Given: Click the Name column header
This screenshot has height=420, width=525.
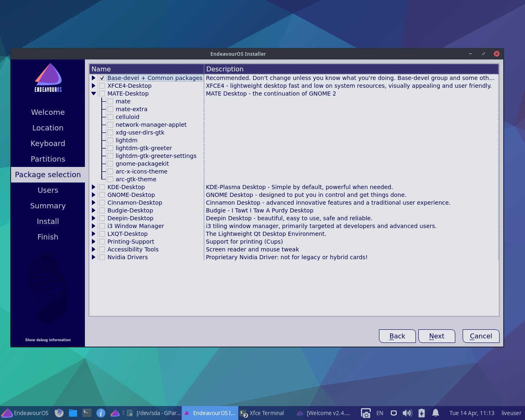Looking at the screenshot, I should 147,69.
